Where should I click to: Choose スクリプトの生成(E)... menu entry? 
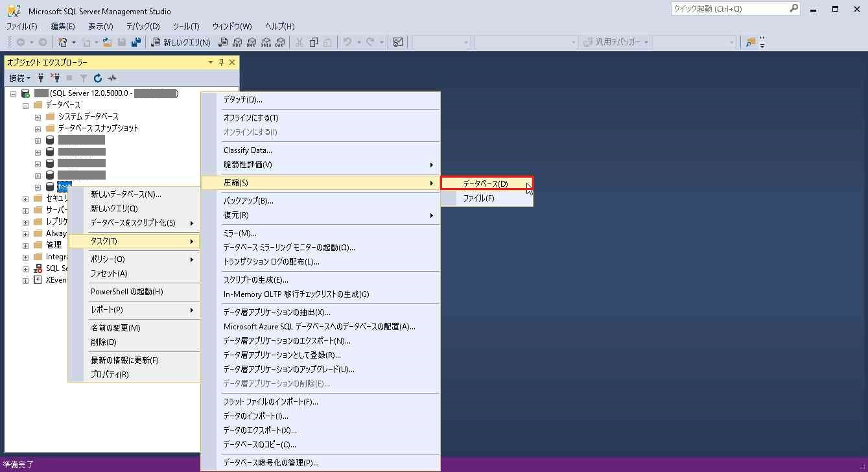pos(320,280)
